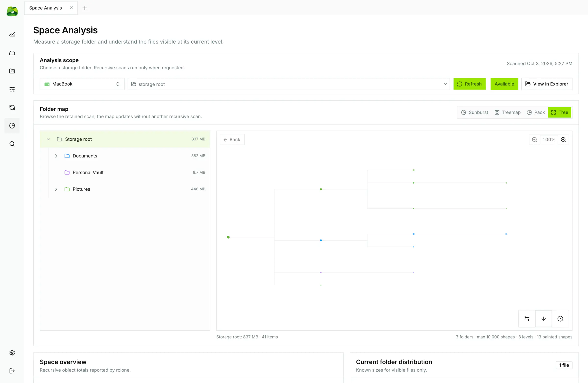Click the Available button
588x383 pixels.
[504, 84]
